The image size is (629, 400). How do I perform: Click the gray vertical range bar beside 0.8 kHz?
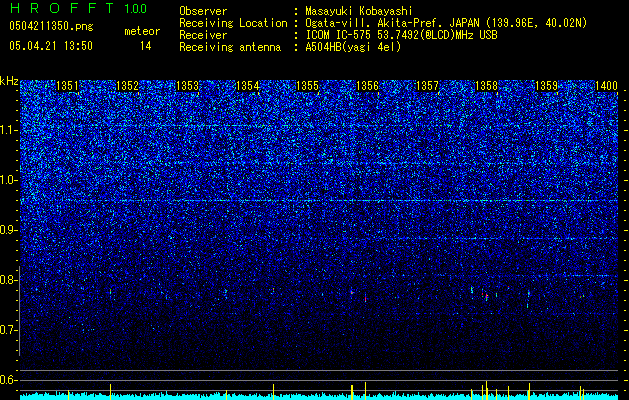pos(19,311)
